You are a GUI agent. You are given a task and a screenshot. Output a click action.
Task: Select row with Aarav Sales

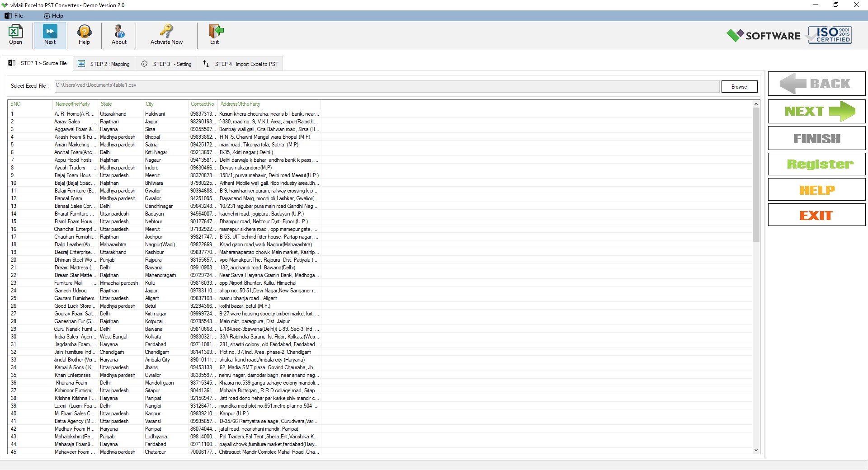[165, 122]
